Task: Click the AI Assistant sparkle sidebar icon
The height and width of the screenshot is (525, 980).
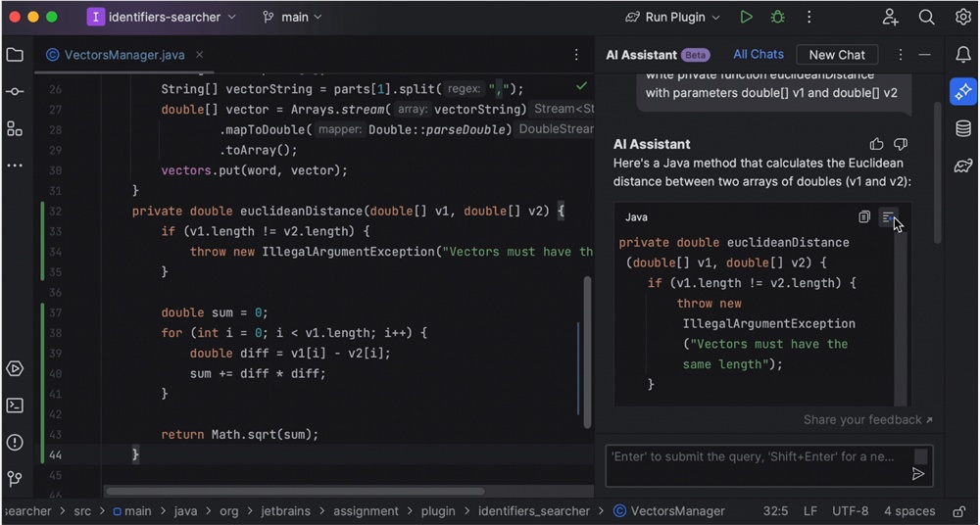Action: 963,91
